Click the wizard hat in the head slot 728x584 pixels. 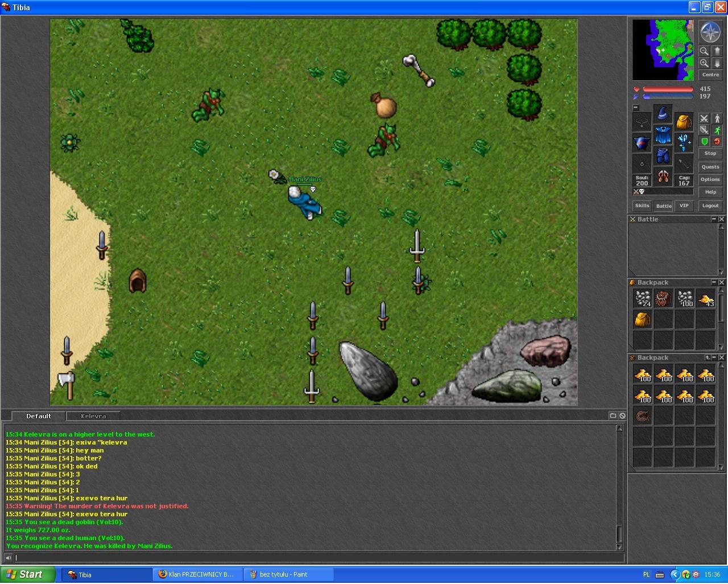tap(663, 114)
